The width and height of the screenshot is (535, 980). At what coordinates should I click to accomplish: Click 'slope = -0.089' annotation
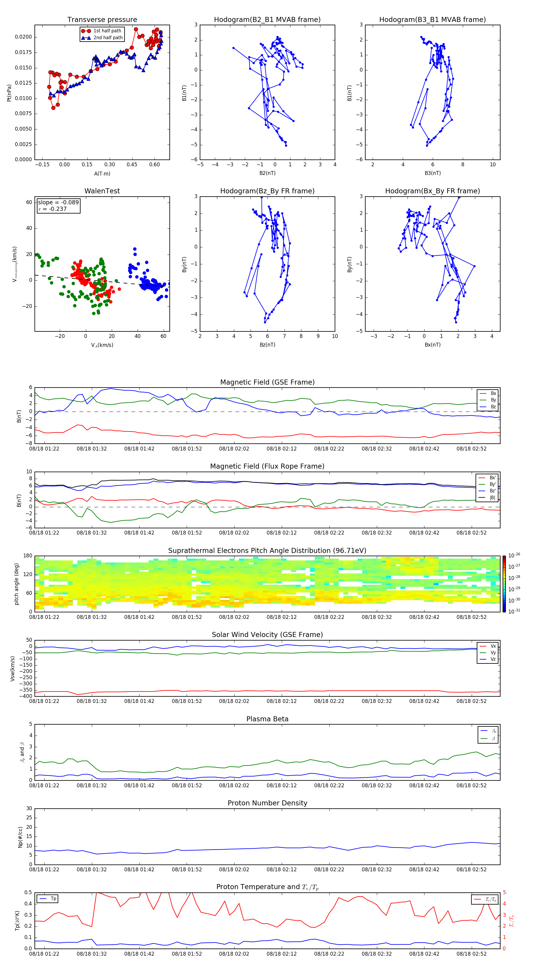58,203
